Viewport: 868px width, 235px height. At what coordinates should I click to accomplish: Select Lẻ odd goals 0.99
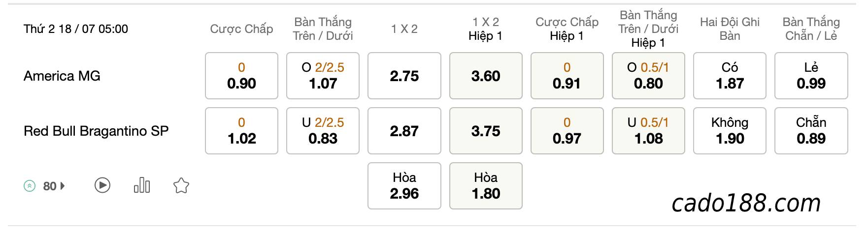click(811, 76)
